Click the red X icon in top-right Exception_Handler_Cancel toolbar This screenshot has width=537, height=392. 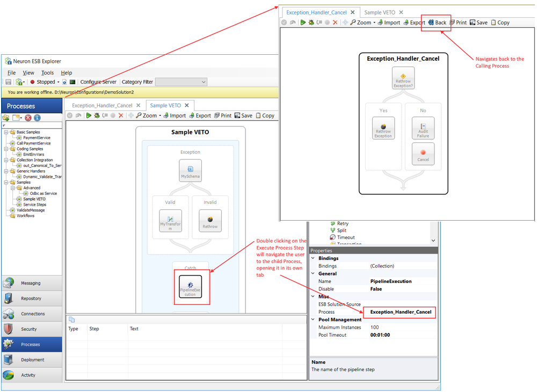point(335,23)
